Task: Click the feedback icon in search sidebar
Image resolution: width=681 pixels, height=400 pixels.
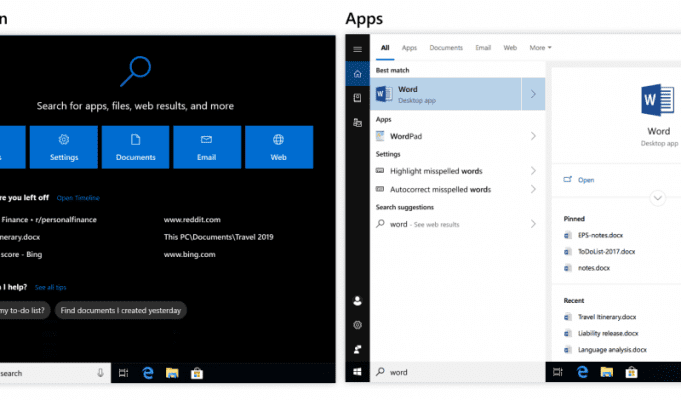Action: click(x=357, y=349)
